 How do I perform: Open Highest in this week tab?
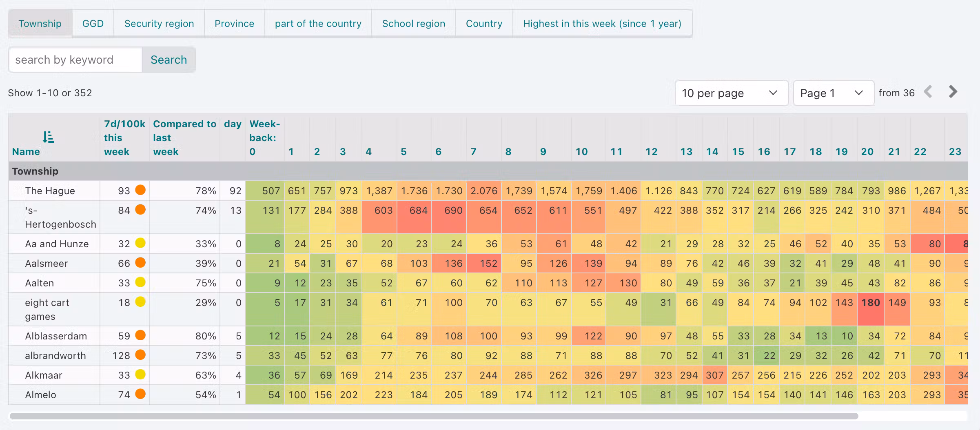tap(602, 24)
